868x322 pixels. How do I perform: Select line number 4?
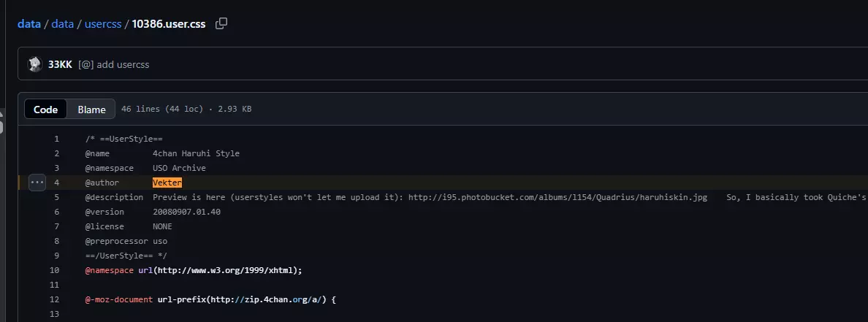[x=56, y=183]
